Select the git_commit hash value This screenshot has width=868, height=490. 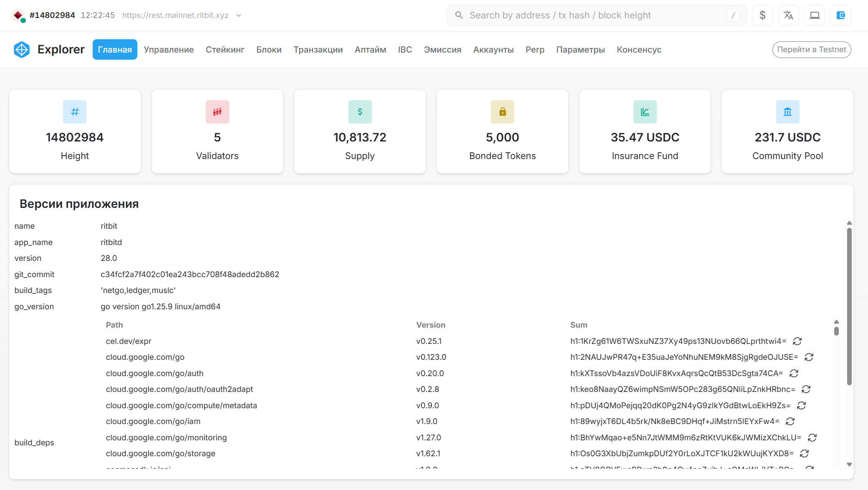coord(190,275)
